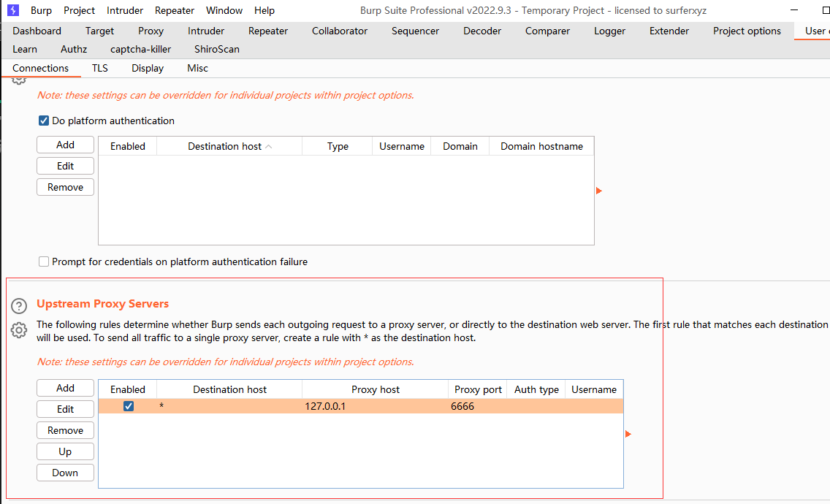Switch to the Collaborator tab
Screen dimensions: 830x504
339,31
